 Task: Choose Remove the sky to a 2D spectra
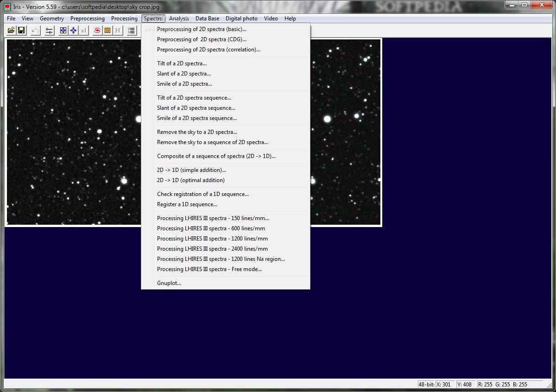coord(226,132)
